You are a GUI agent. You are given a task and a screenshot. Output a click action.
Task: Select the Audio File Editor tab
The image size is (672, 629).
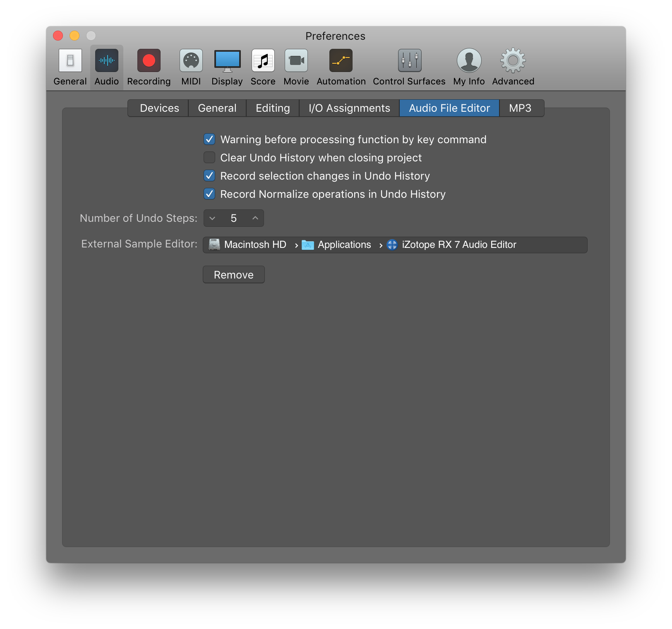pyautogui.click(x=449, y=108)
